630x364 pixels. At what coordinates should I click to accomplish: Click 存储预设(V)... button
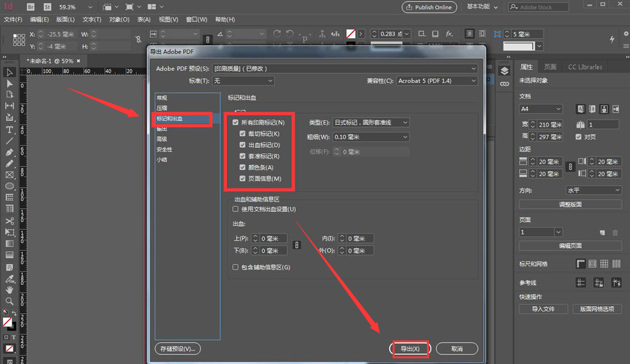tap(178, 349)
